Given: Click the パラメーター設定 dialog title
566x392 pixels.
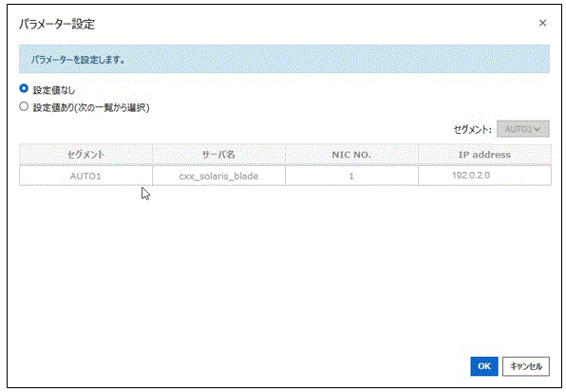Looking at the screenshot, I should pyautogui.click(x=57, y=24).
